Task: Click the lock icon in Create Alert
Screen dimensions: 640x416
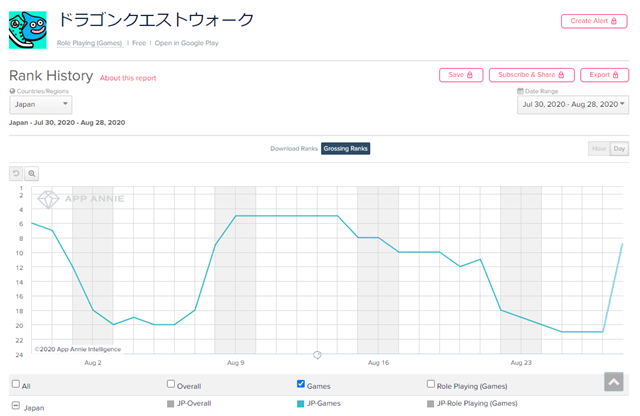Action: click(613, 21)
